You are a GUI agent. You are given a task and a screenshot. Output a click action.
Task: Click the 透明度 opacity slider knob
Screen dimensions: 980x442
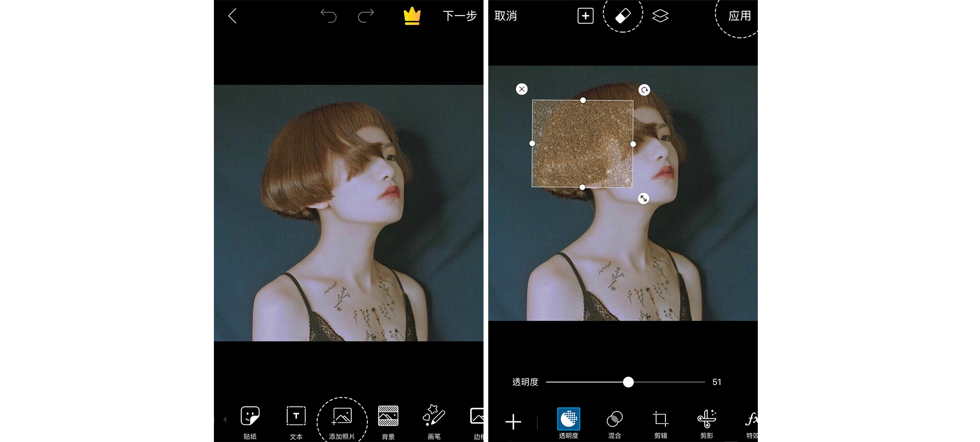(x=628, y=382)
